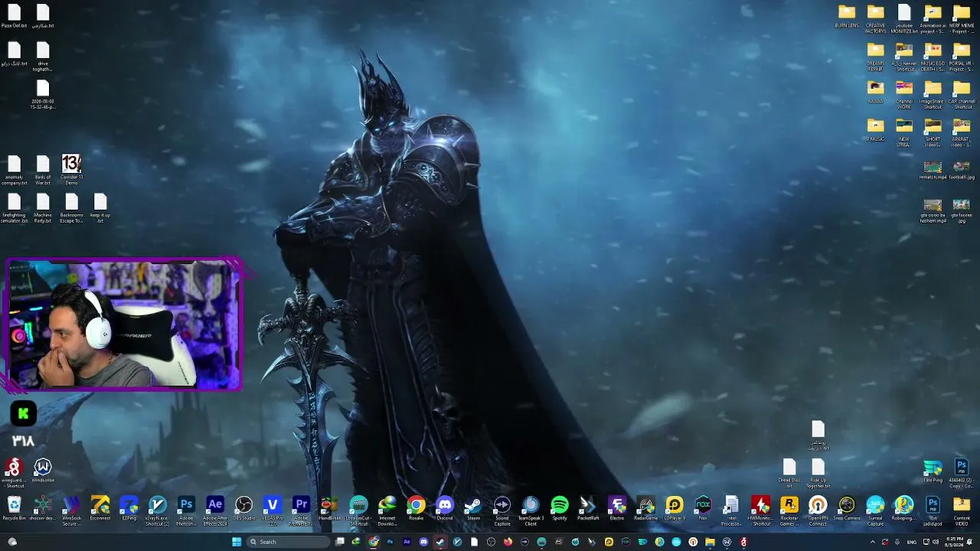The width and height of the screenshot is (980, 551).
Task: Open Windscribe desktop shortcut
Action: coord(43,471)
